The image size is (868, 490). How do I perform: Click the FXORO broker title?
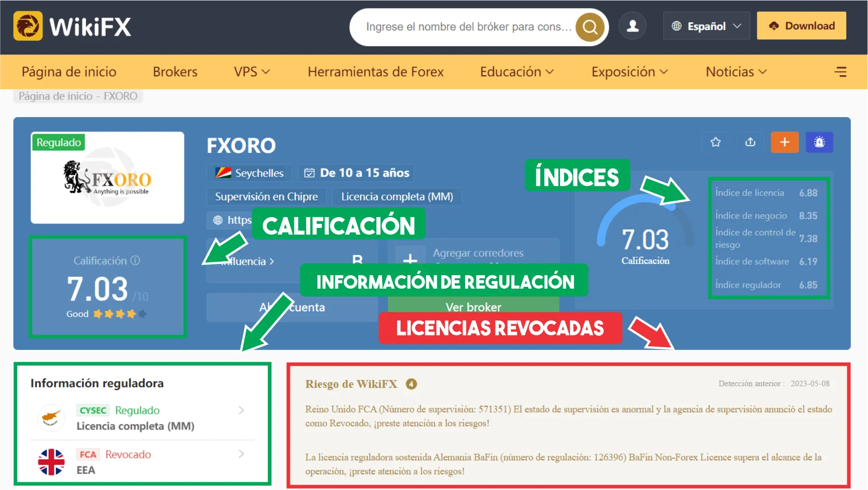click(x=241, y=145)
